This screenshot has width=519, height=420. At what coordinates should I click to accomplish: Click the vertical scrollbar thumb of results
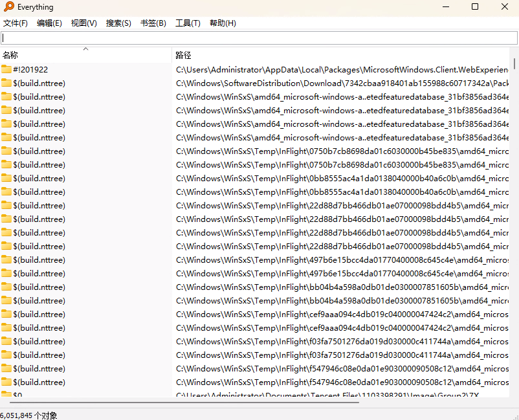(x=514, y=63)
